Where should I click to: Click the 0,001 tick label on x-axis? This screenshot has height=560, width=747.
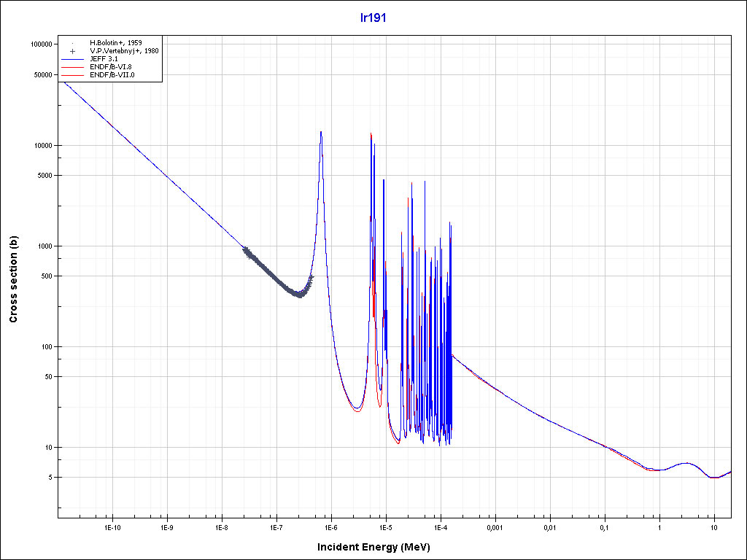pos(495,527)
